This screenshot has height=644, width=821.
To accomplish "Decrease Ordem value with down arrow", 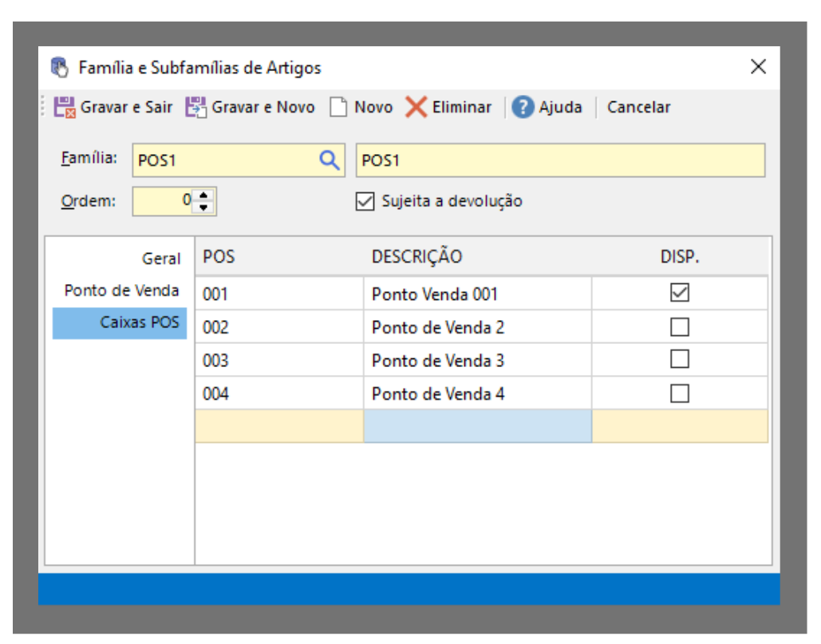I will click(x=204, y=207).
